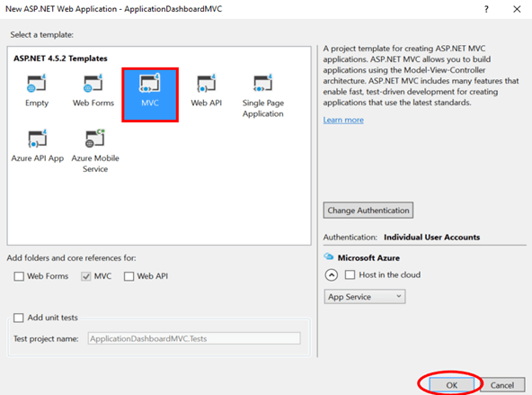Screen dimensions: 532x395
Task: Open the App Service dropdown
Action: 364,297
